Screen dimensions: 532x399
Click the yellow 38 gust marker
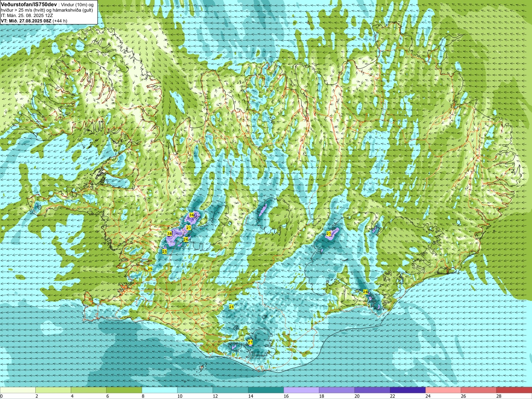(x=170, y=234)
